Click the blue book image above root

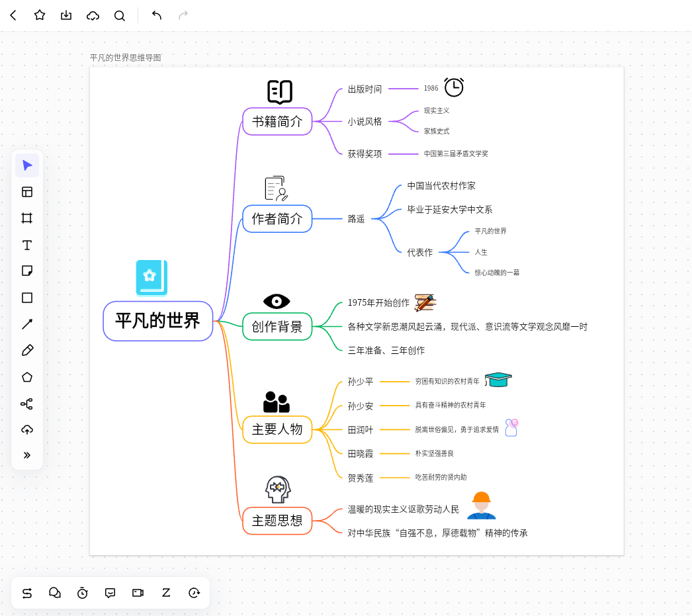coord(151,277)
